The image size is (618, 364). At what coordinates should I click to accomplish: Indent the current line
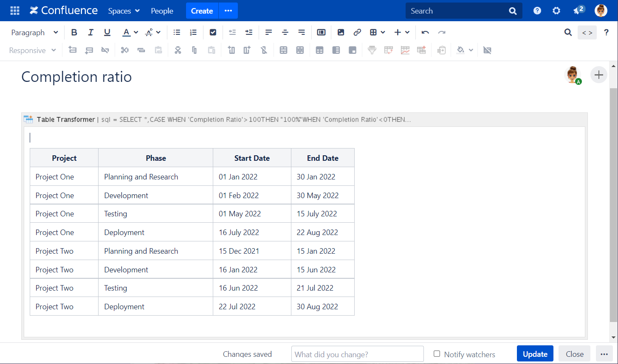[249, 32]
